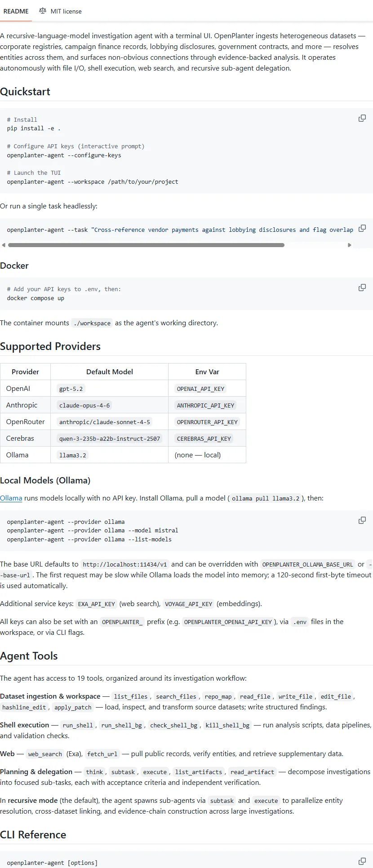Copy the headless --task command
The width and height of the screenshot is (373, 868).
click(362, 228)
